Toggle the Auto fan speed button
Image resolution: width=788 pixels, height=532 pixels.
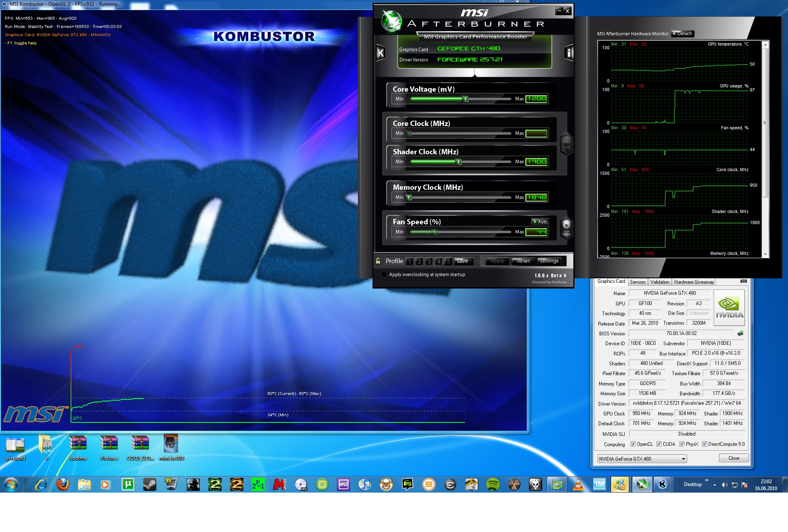[540, 222]
